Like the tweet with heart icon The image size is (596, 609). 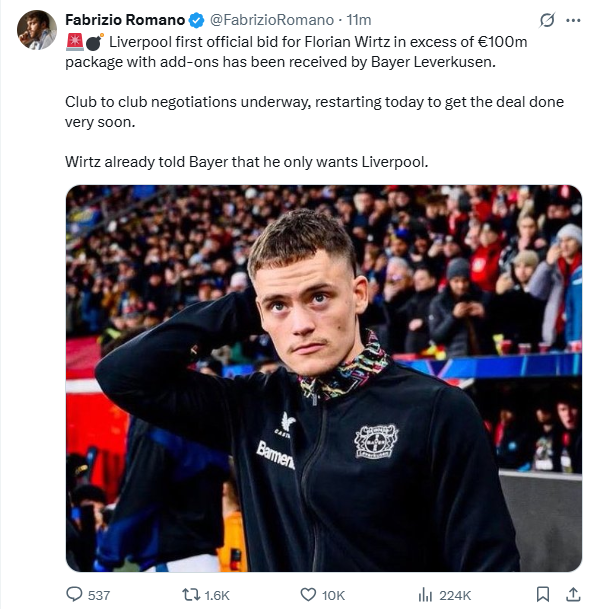(x=308, y=595)
